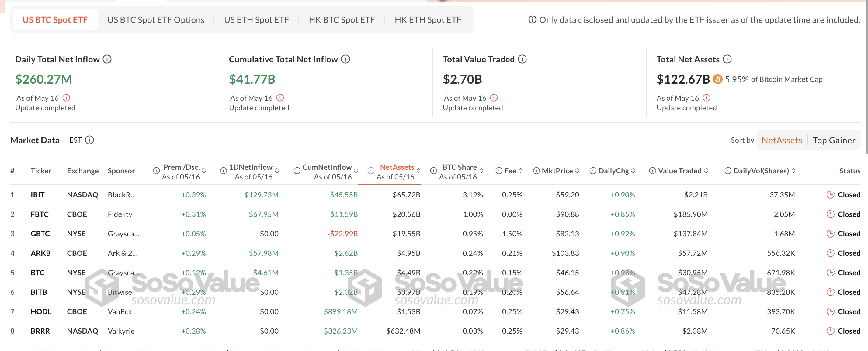The width and height of the screenshot is (868, 351).
Task: Click the Closed clock icon in GBTC row
Action: pos(831,234)
